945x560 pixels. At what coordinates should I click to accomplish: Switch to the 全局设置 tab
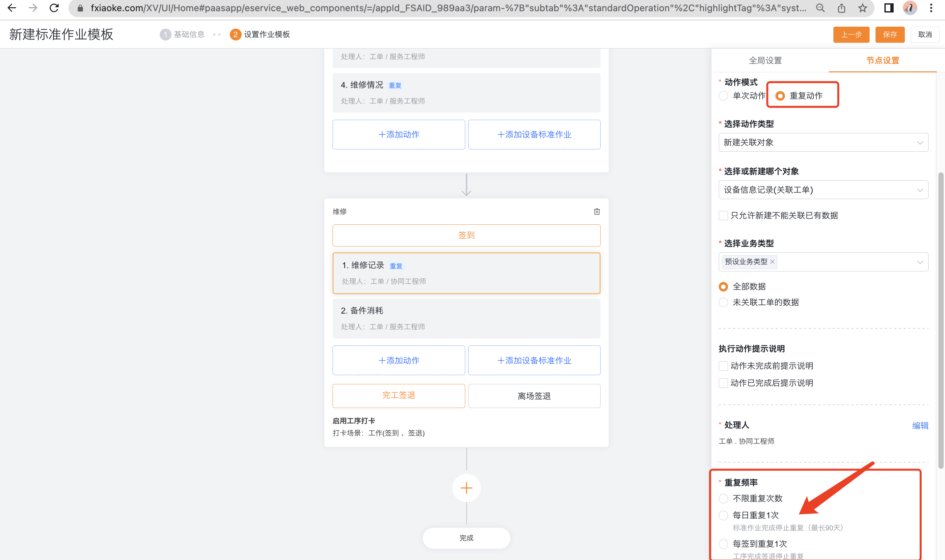coord(765,61)
